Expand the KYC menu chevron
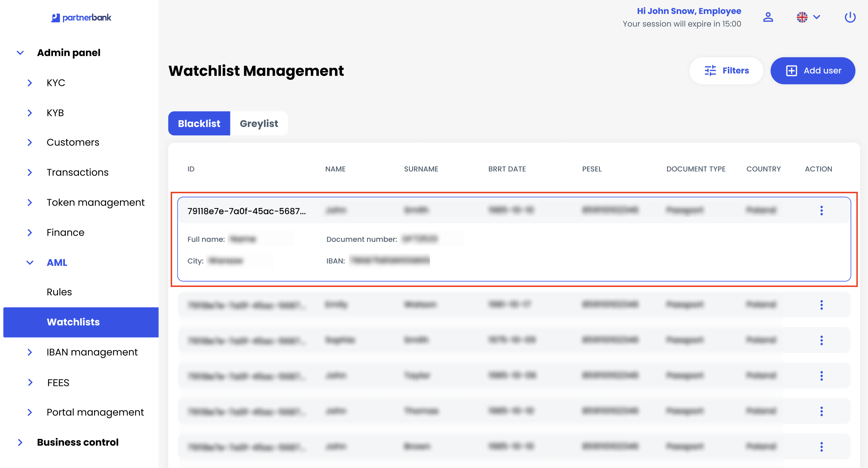868x468 pixels. tap(30, 83)
